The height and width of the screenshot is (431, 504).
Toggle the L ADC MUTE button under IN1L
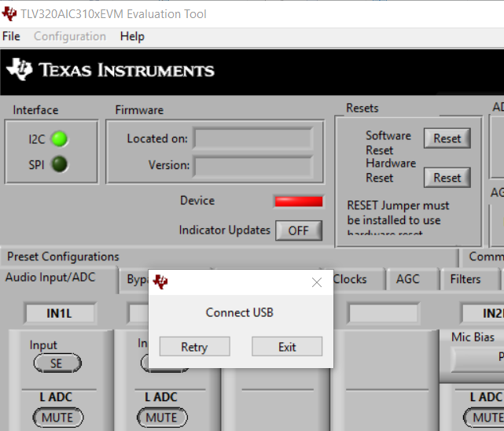[x=58, y=418]
